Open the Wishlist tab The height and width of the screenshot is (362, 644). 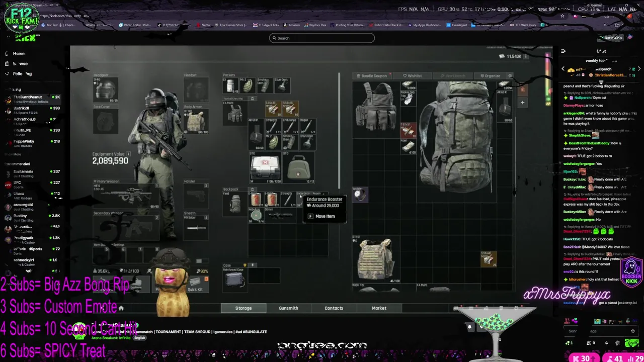point(413,76)
